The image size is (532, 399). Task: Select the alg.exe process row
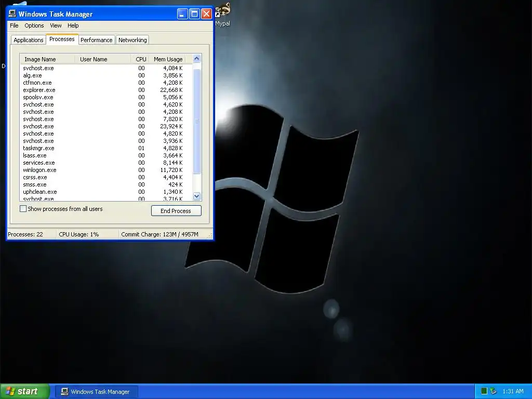(106, 75)
